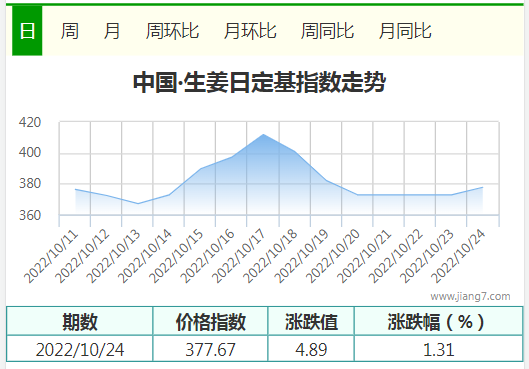Click the last data point on 2022/10/24
529x369 pixels.
tap(483, 187)
